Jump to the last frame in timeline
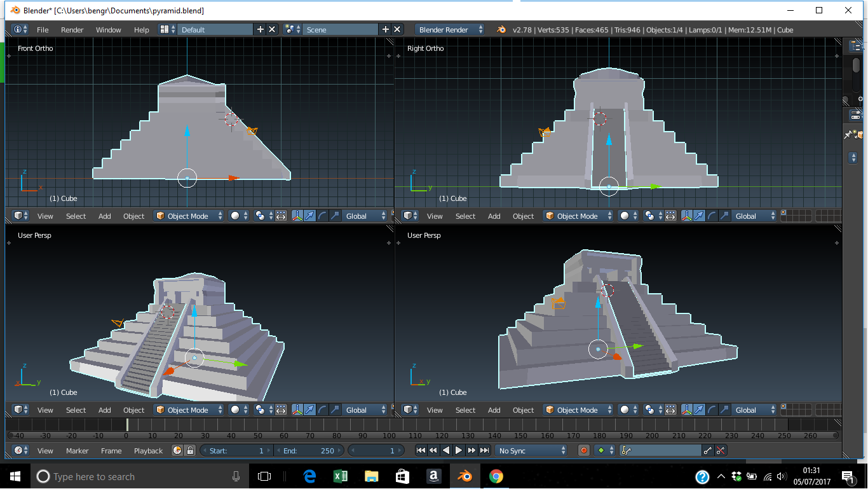Image resolution: width=868 pixels, height=489 pixels. [x=485, y=451]
